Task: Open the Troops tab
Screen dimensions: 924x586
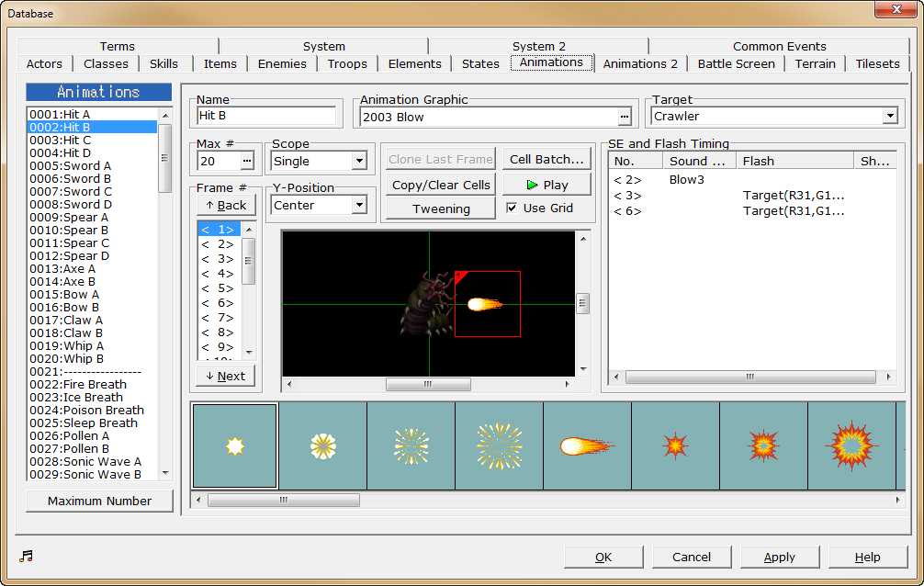Action: 347,63
